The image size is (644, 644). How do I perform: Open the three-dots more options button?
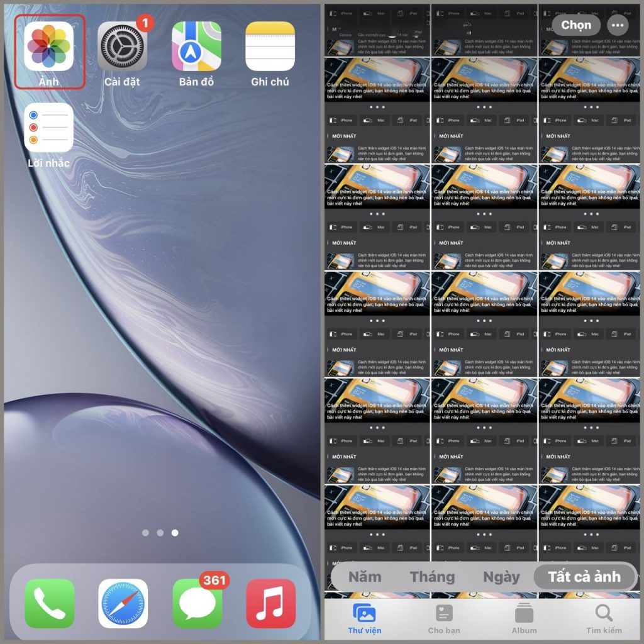(618, 25)
